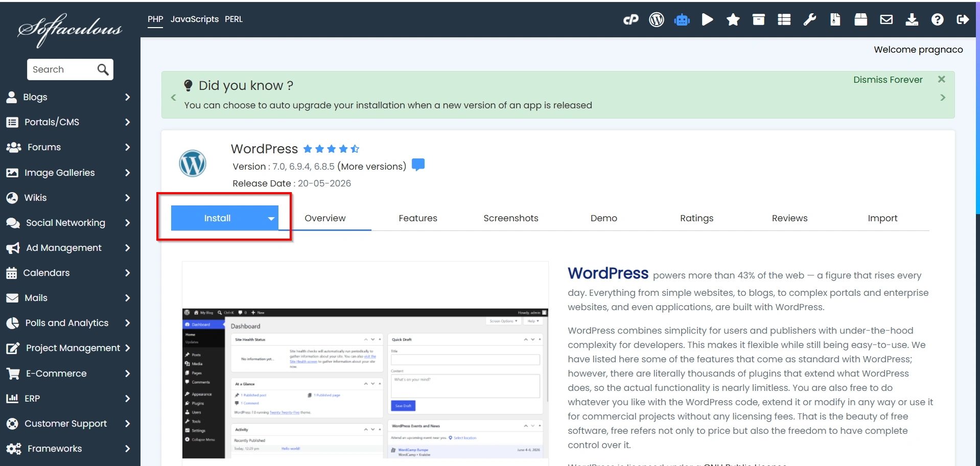Switch to the PHP scripts tab
Viewport: 980px width, 466px height.
[155, 19]
